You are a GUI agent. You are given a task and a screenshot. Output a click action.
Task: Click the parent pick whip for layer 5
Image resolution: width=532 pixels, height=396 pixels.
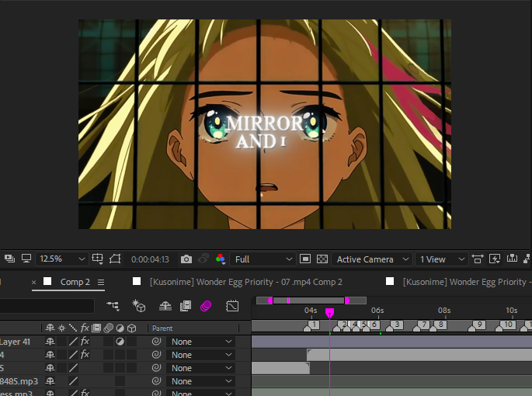(x=156, y=368)
